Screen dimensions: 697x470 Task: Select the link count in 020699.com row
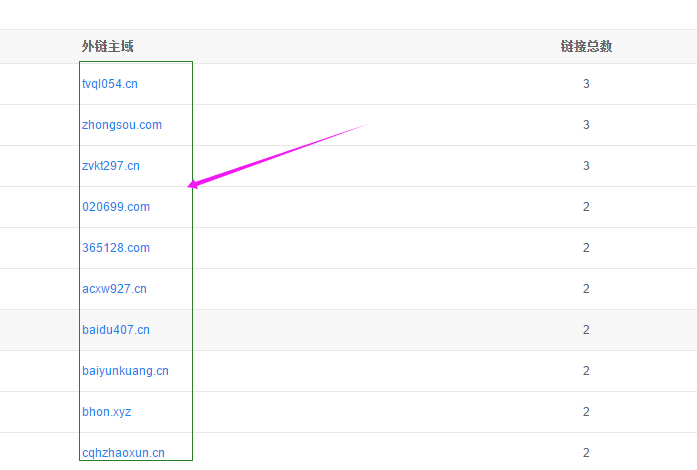586,207
